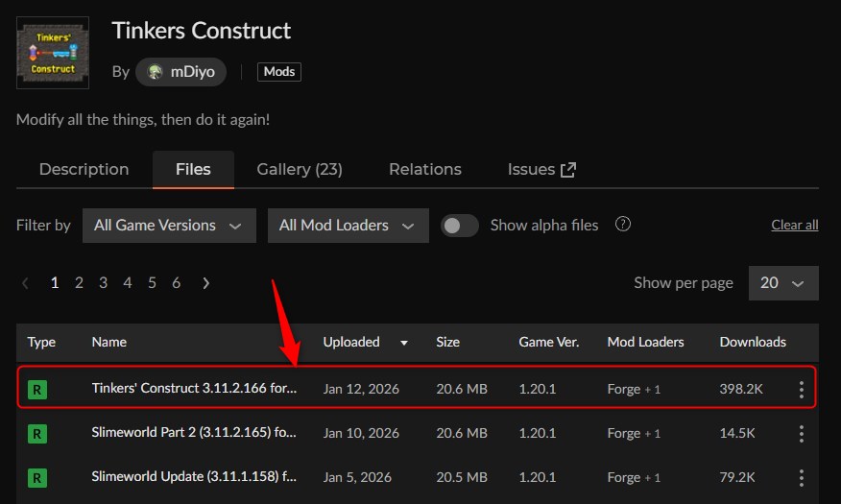Click the Downloads column header
Image resolution: width=841 pixels, height=504 pixels.
pyautogui.click(x=753, y=342)
